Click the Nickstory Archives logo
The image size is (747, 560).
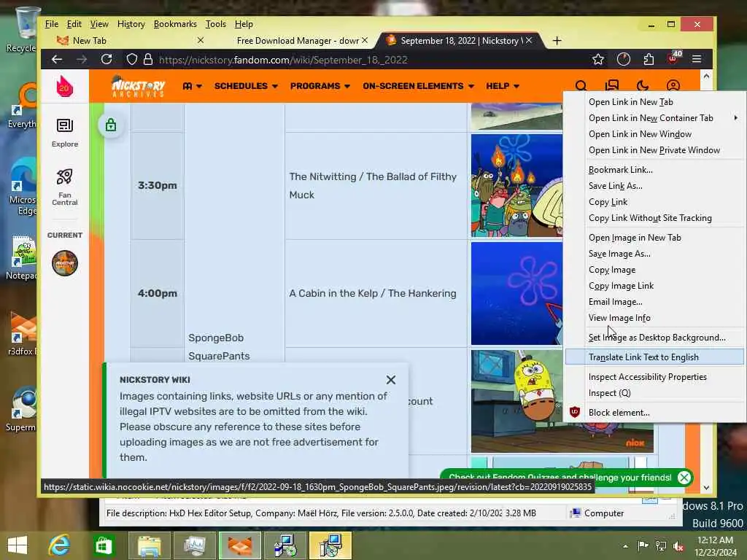coord(138,86)
